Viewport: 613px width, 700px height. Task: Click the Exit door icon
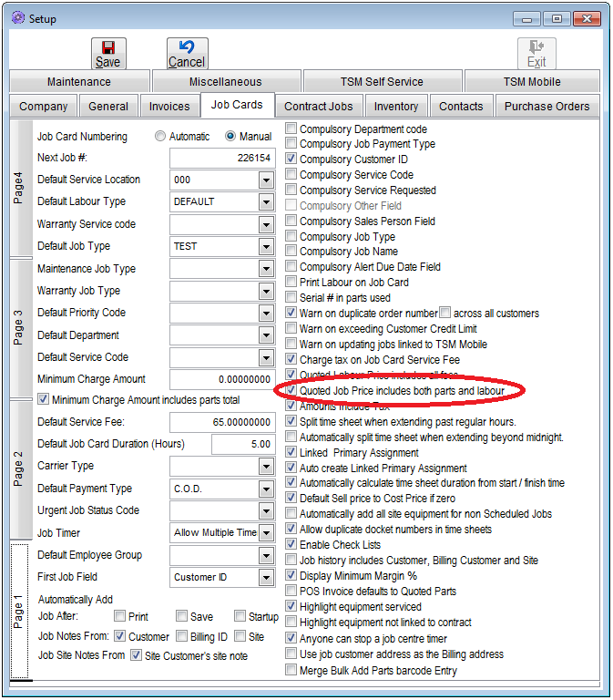coord(536,47)
